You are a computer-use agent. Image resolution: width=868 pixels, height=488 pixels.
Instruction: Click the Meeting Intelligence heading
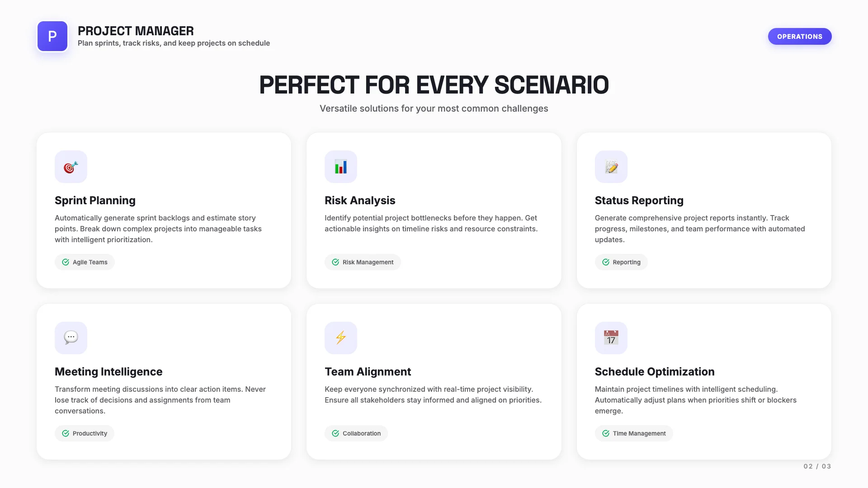click(x=108, y=371)
